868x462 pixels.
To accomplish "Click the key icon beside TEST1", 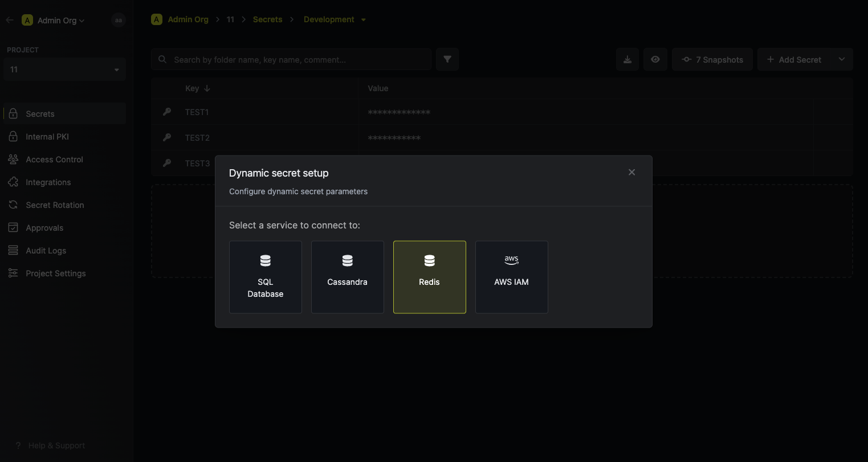I will pos(167,112).
